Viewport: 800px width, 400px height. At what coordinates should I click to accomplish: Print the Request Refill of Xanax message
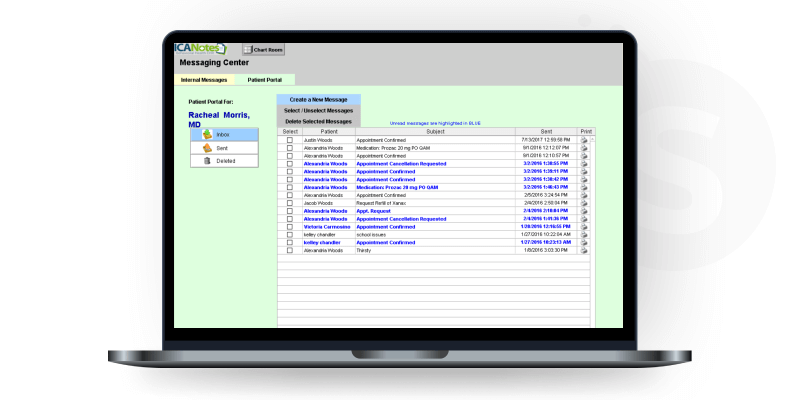585,203
